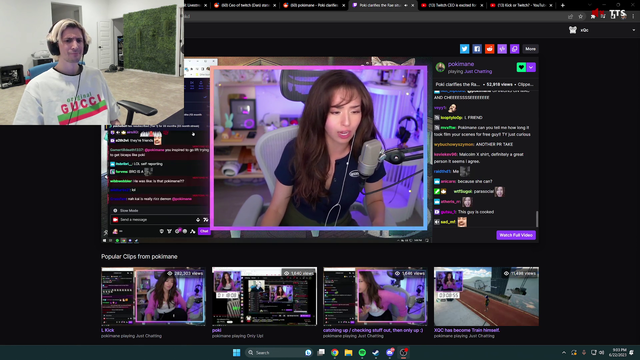This screenshot has width=640, height=360.
Task: Open OBS Studio from the taskbar
Action: [403, 353]
